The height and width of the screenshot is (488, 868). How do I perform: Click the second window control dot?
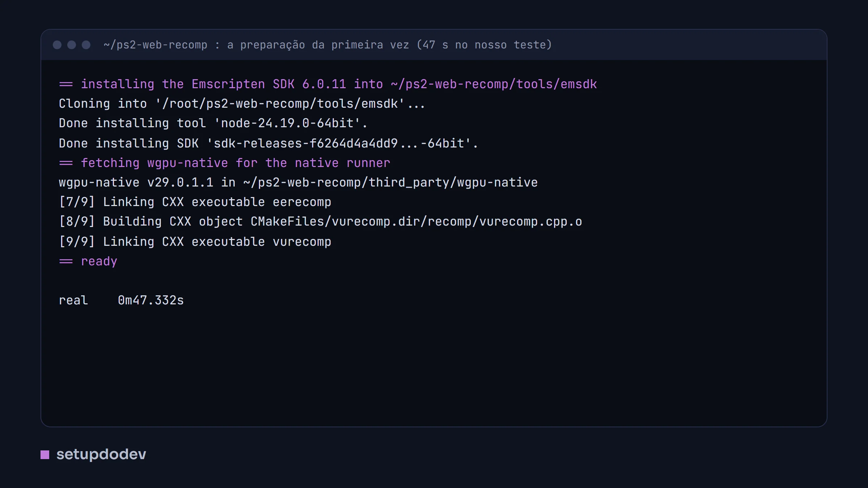(x=72, y=45)
